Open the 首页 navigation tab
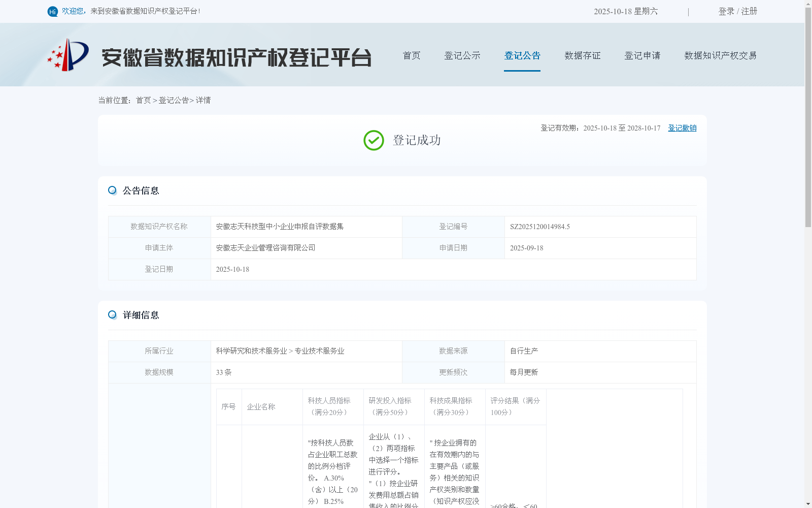The image size is (812, 508). tap(412, 55)
